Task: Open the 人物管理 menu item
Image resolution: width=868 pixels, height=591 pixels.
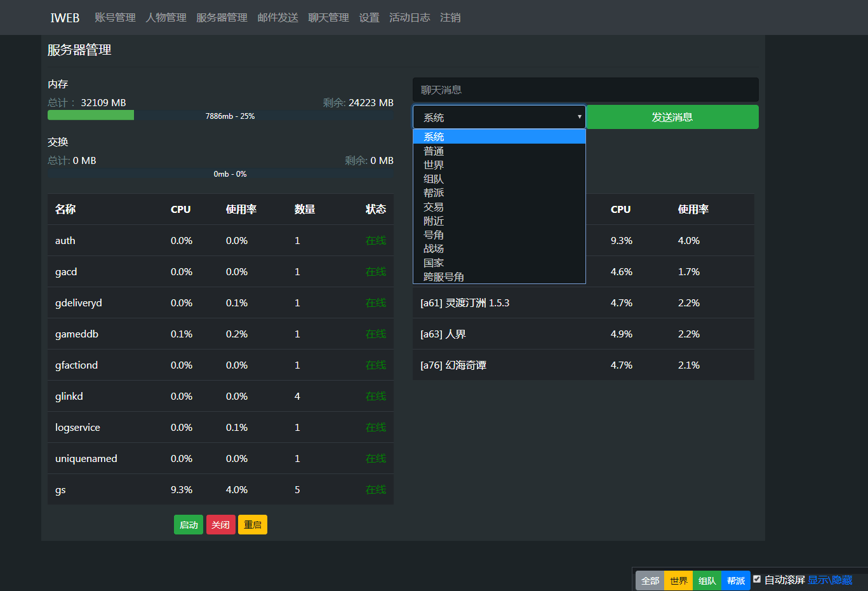Action: [x=166, y=17]
